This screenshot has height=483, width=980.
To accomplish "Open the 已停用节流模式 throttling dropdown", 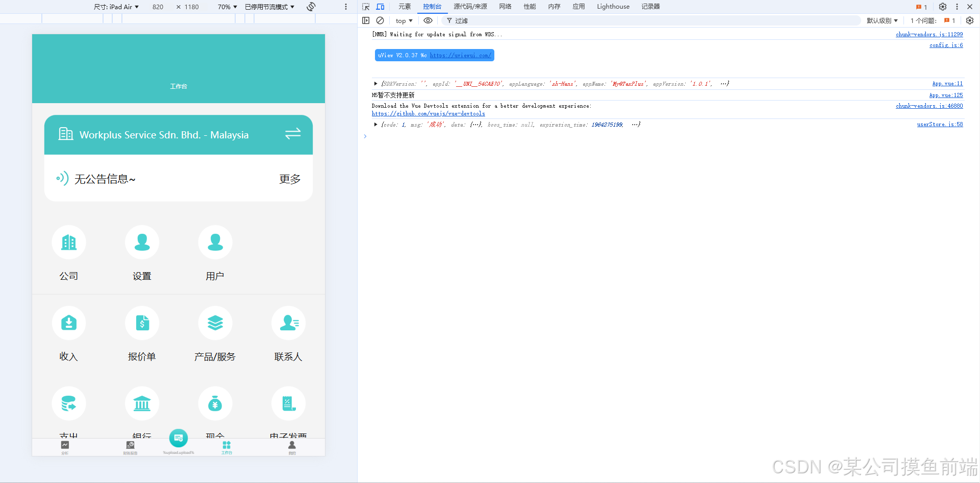I will pos(269,7).
